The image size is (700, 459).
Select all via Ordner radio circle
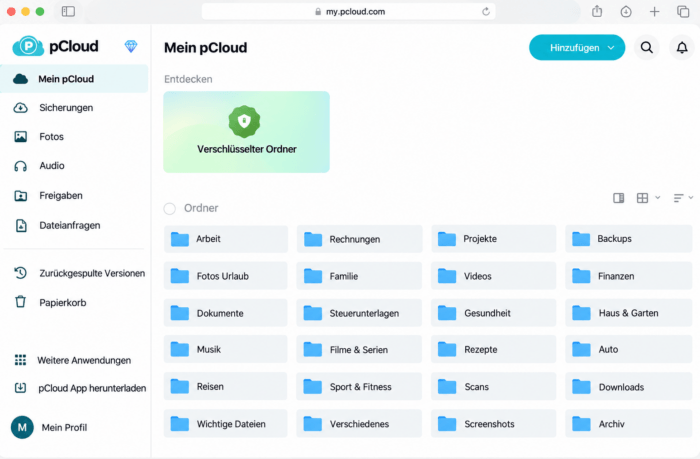pos(170,209)
